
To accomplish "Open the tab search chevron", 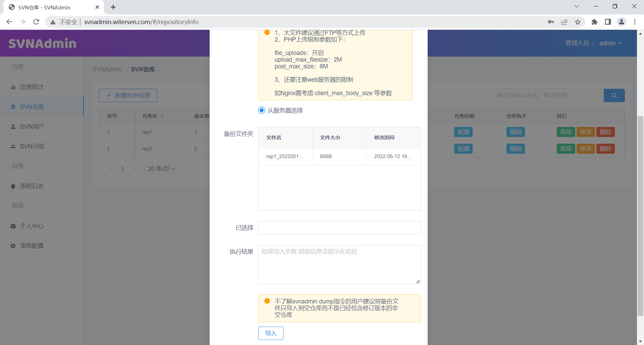I will click(x=577, y=6).
